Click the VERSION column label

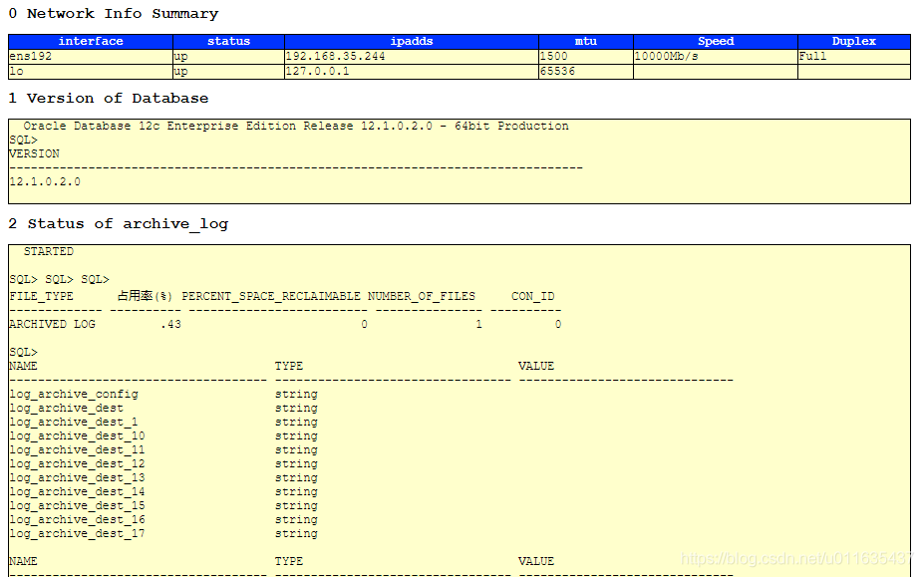click(34, 153)
